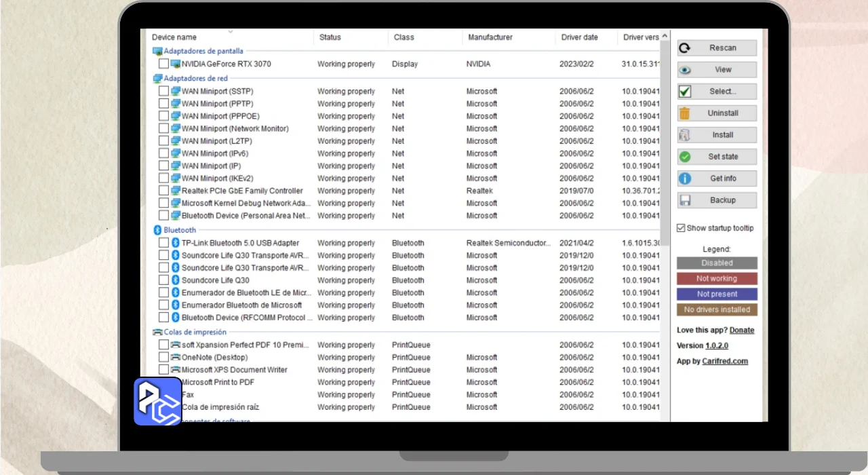868x475 pixels.
Task: Tick the Realtek PCIe GbE Family Controller checkbox
Action: 163,191
